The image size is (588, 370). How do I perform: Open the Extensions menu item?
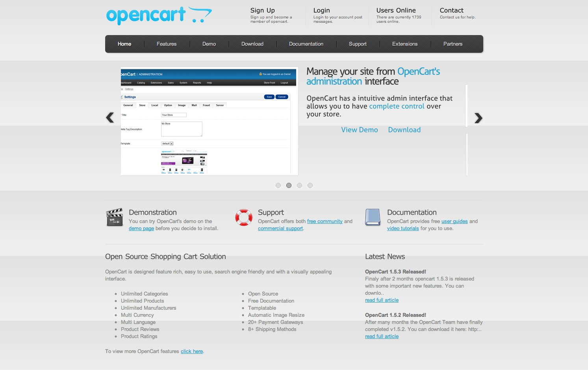(x=405, y=44)
